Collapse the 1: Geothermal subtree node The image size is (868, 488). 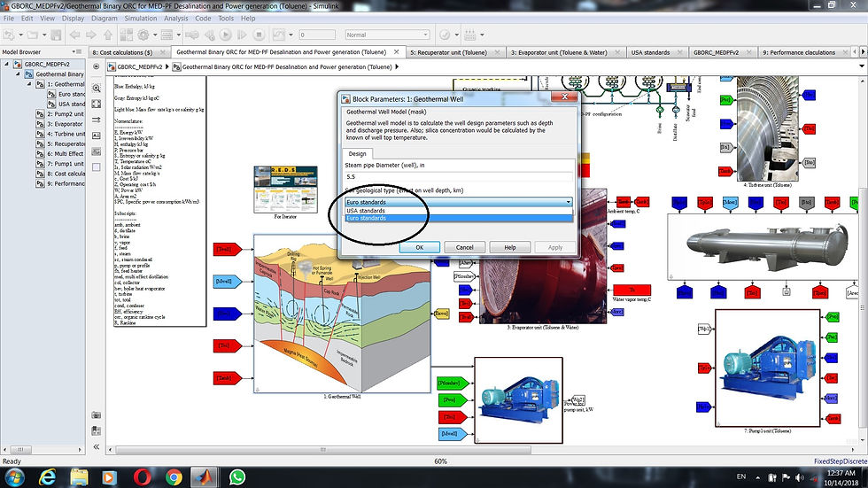29,84
